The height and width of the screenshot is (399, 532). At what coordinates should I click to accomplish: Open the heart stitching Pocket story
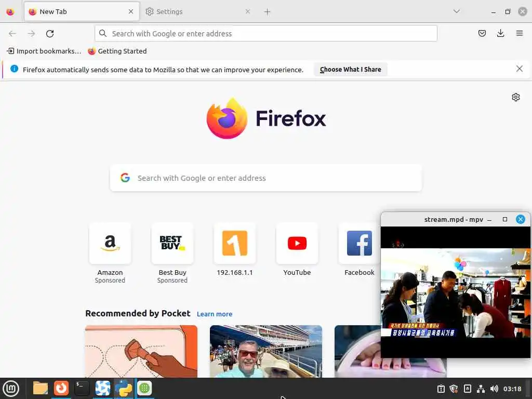point(141,351)
